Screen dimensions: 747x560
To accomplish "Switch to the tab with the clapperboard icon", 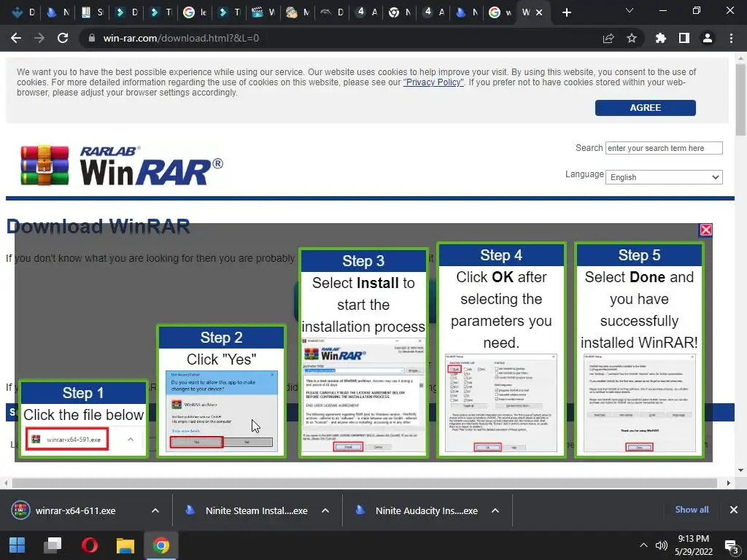I will (x=263, y=12).
